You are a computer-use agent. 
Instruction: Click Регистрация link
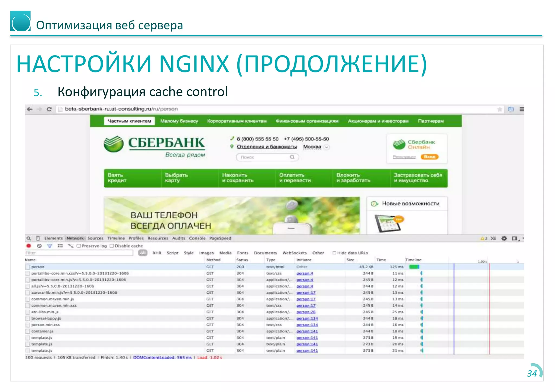(x=404, y=157)
